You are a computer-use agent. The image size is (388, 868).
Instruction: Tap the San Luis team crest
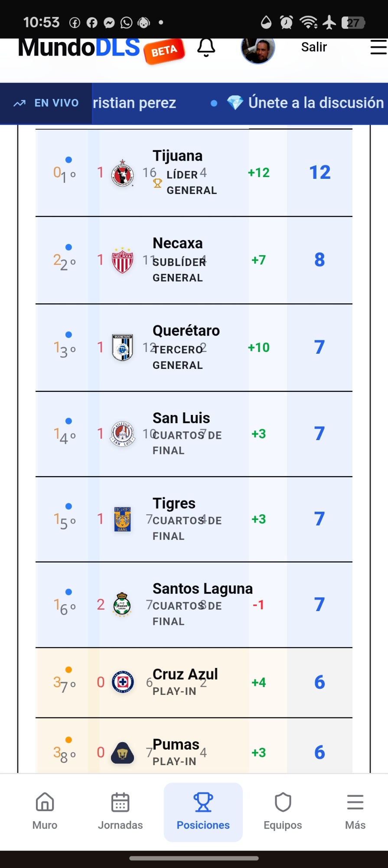(122, 434)
